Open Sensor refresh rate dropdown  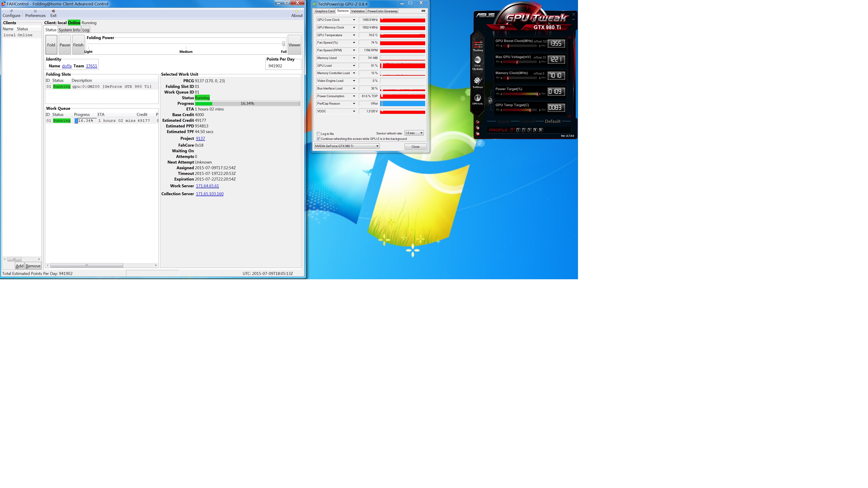click(x=414, y=133)
